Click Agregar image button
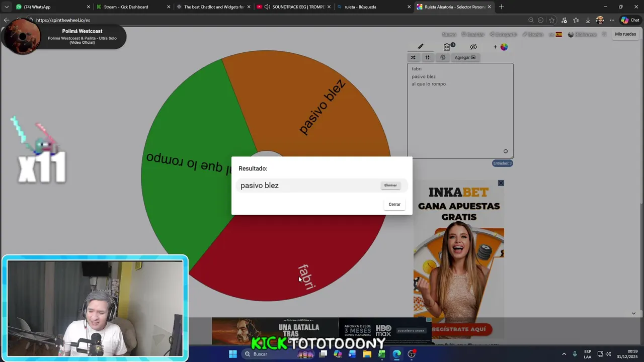The width and height of the screenshot is (644, 362). (x=465, y=57)
